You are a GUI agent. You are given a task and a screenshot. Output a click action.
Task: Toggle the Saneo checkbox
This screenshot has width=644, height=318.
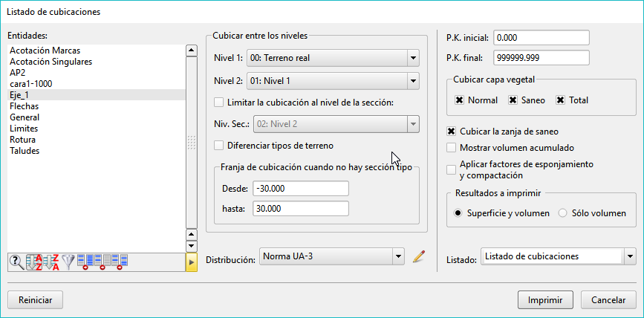[x=513, y=100]
